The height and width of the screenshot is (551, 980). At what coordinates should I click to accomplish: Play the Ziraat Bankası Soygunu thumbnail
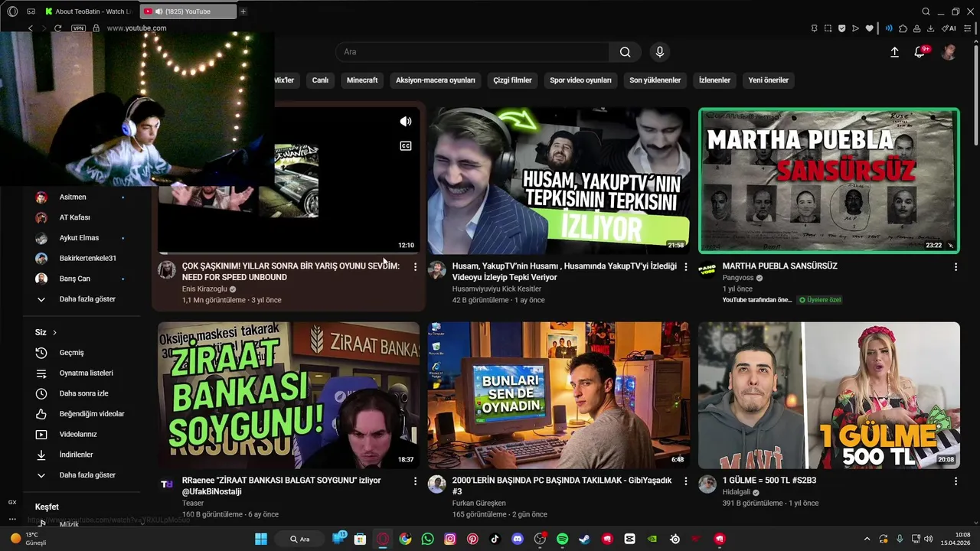(289, 395)
